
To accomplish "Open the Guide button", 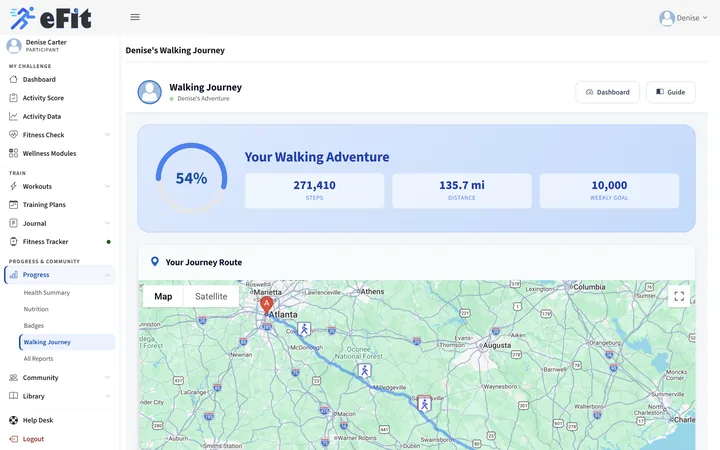I will click(x=670, y=92).
